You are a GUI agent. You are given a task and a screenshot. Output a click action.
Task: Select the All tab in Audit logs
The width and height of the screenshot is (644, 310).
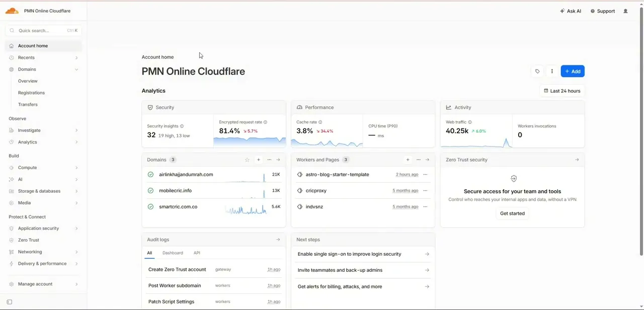click(149, 253)
